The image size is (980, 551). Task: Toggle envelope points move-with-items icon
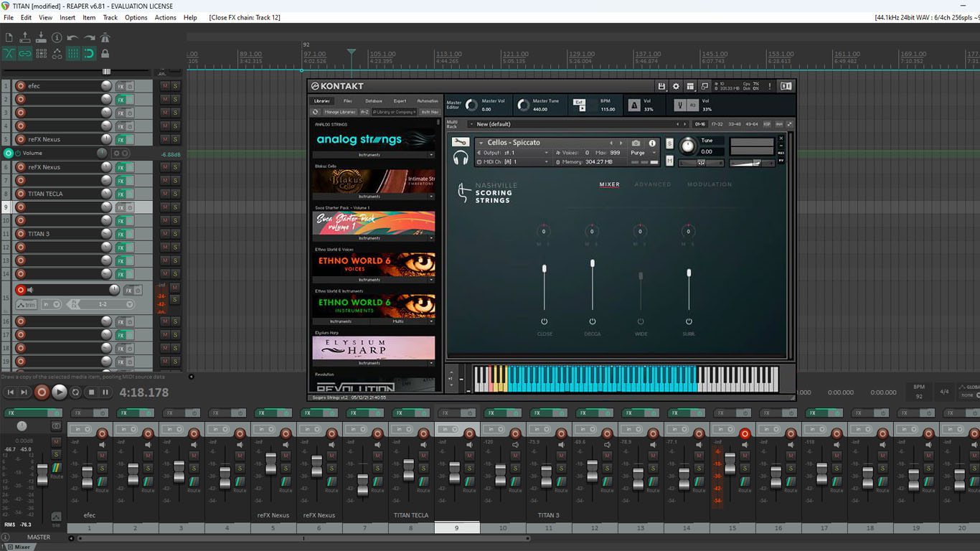tap(57, 53)
